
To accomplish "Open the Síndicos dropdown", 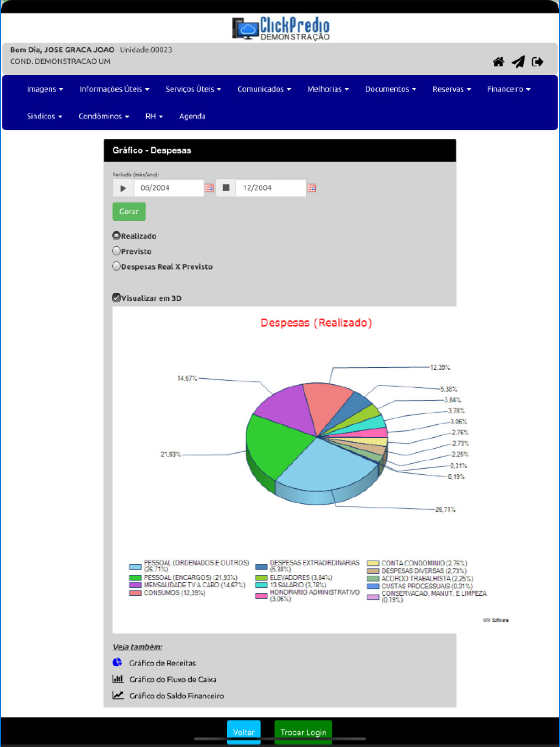I will 45,116.
